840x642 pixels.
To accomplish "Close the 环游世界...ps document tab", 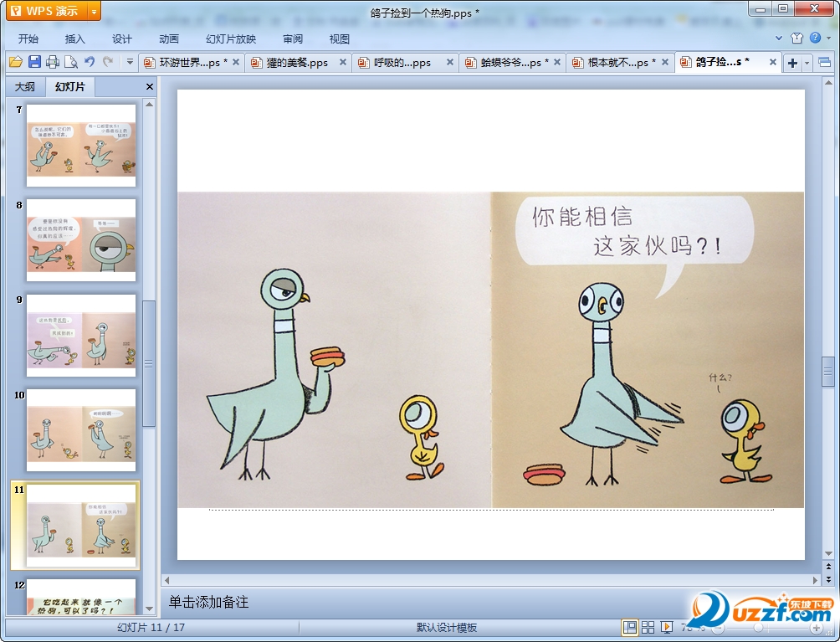I will tap(236, 62).
